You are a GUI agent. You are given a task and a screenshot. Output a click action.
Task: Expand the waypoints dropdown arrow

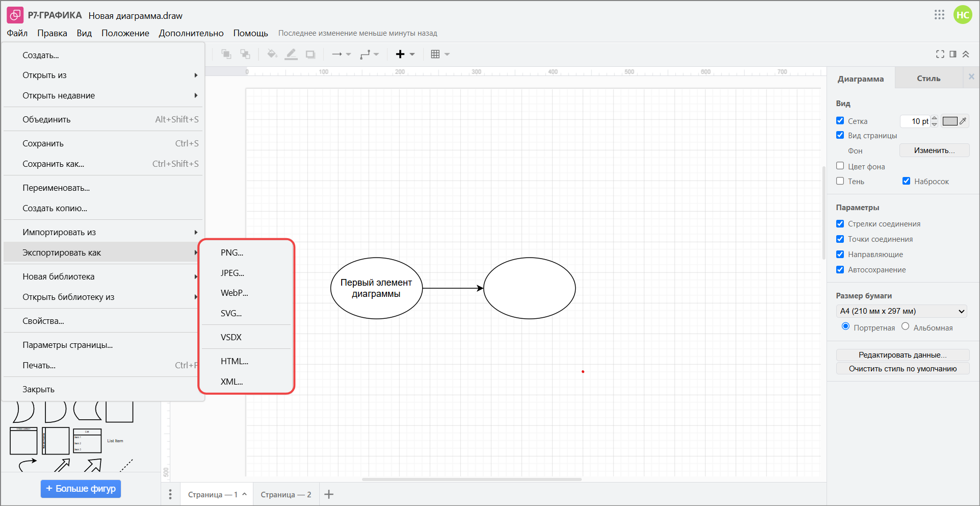coord(376,54)
